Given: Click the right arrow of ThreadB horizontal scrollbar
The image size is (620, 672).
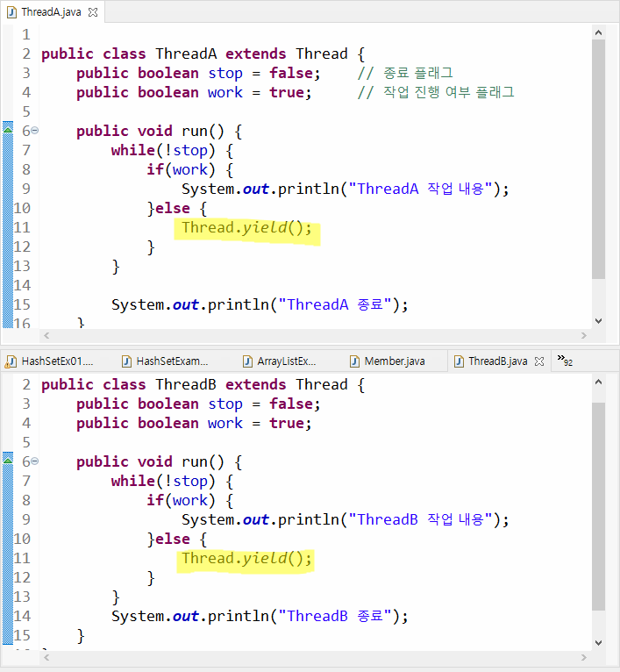Looking at the screenshot, I should click(x=583, y=657).
